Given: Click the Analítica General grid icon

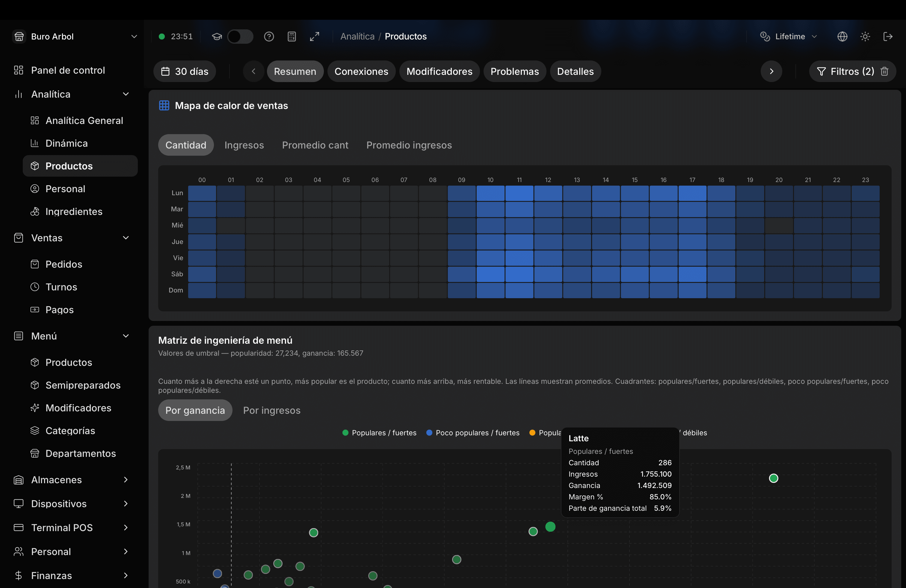Looking at the screenshot, I should pos(35,121).
